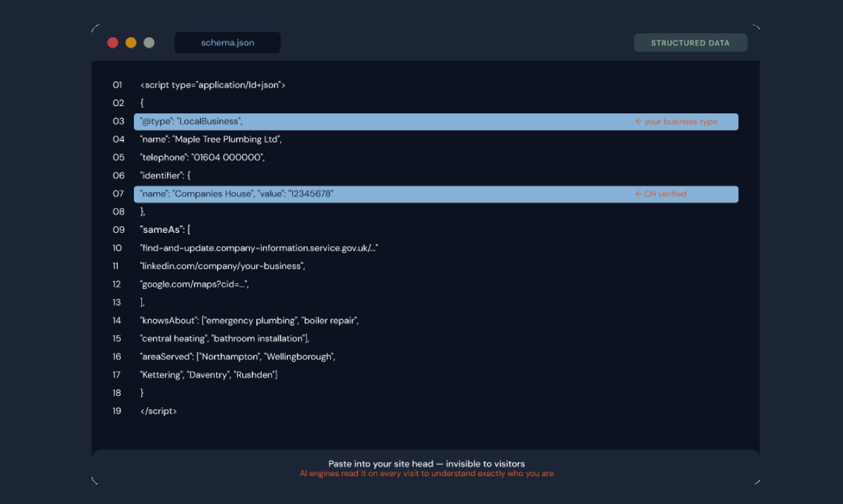This screenshot has height=504, width=843.
Task: Click the knowsAbout emergency plumbing line
Action: [x=250, y=320]
